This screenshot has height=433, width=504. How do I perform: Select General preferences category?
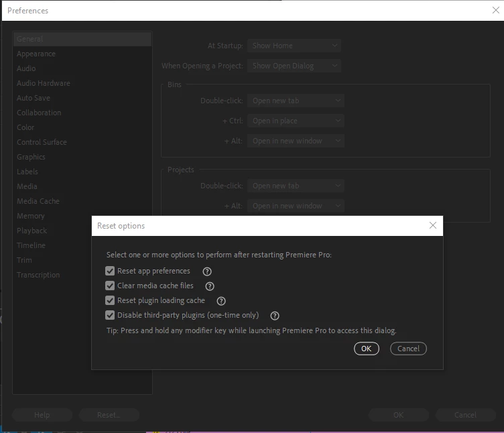(x=82, y=39)
